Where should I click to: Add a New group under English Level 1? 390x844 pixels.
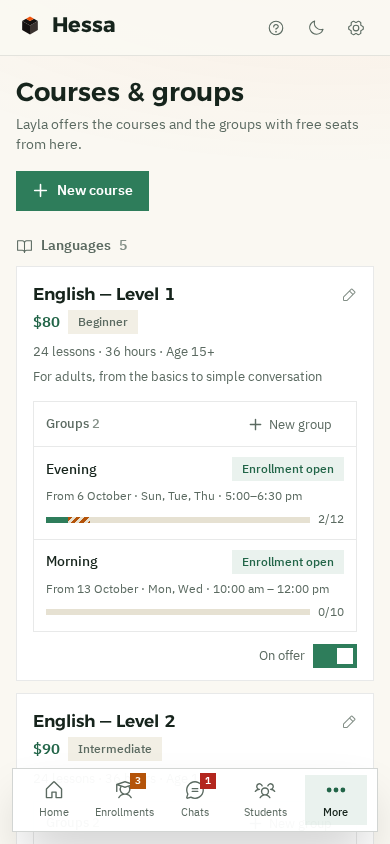point(290,425)
